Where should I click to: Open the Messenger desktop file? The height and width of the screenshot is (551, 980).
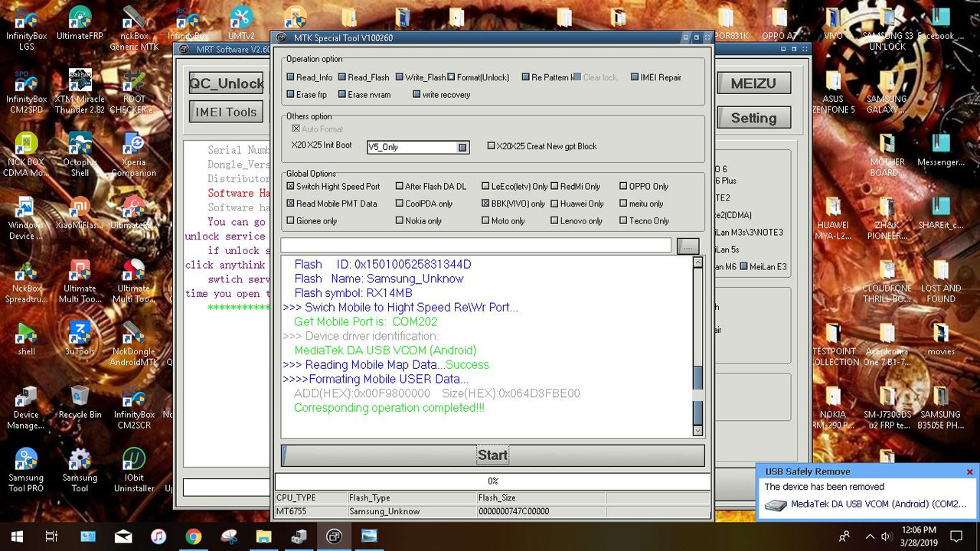(941, 150)
